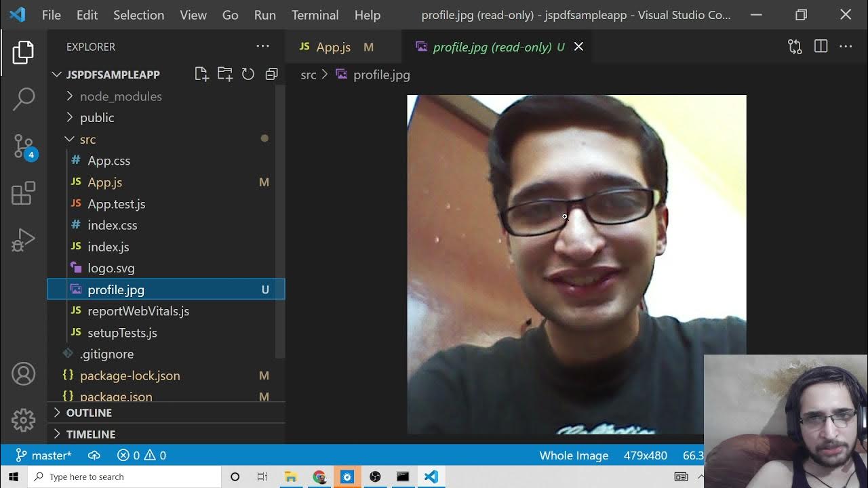
Task: Open the Terminal menu
Action: pyautogui.click(x=315, y=15)
